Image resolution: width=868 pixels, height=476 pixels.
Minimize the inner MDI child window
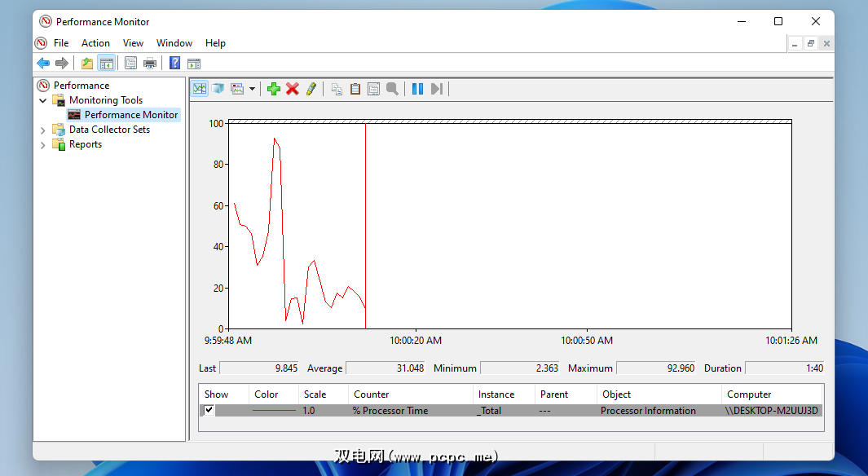[x=795, y=43]
